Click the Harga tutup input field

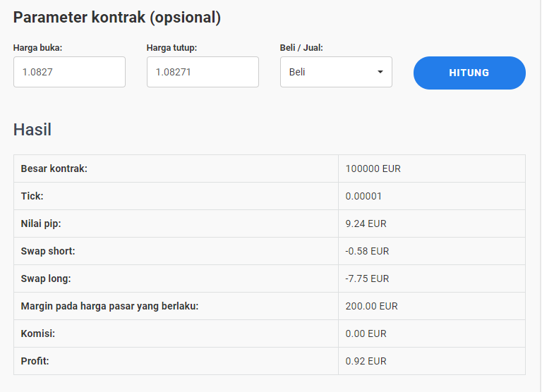[x=203, y=72]
